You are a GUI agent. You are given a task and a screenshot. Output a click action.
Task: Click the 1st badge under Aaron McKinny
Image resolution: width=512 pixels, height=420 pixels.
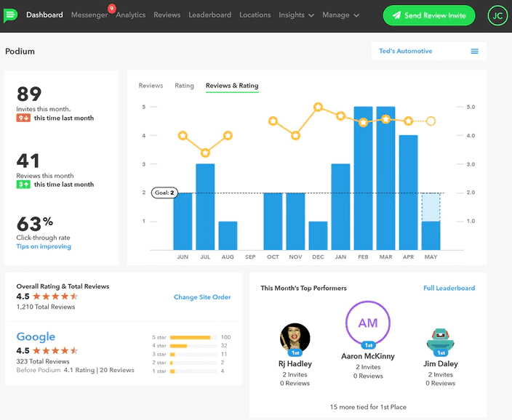[x=368, y=345]
